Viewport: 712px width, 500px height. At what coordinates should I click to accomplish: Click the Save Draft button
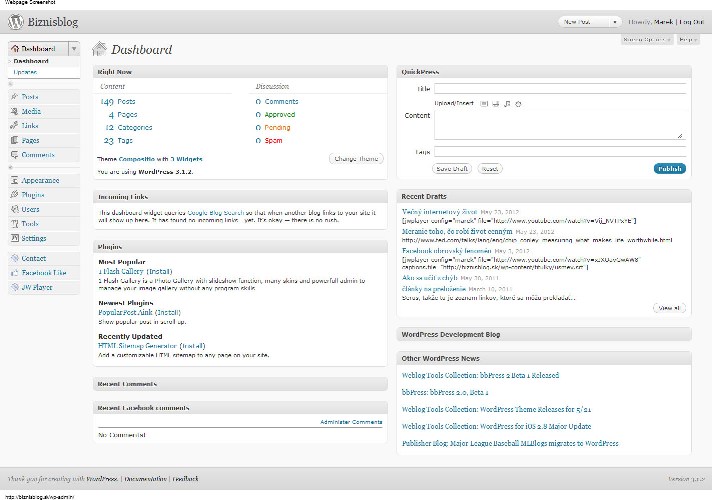click(452, 168)
